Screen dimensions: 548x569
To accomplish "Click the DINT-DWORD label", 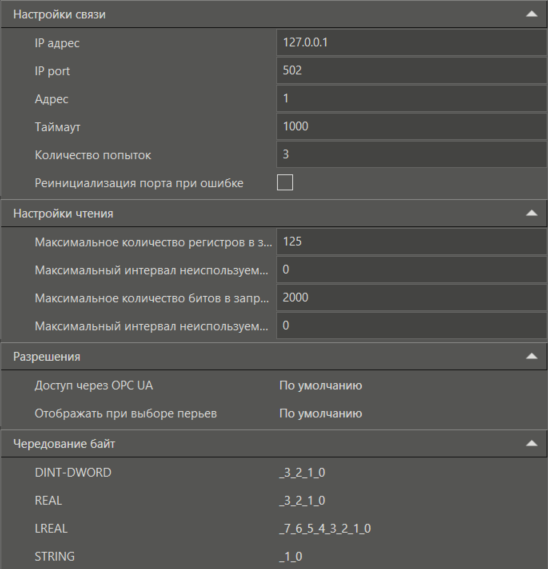I will tap(73, 472).
